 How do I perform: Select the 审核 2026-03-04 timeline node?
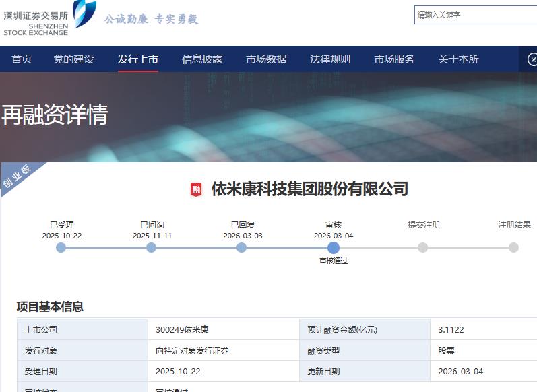pos(334,247)
